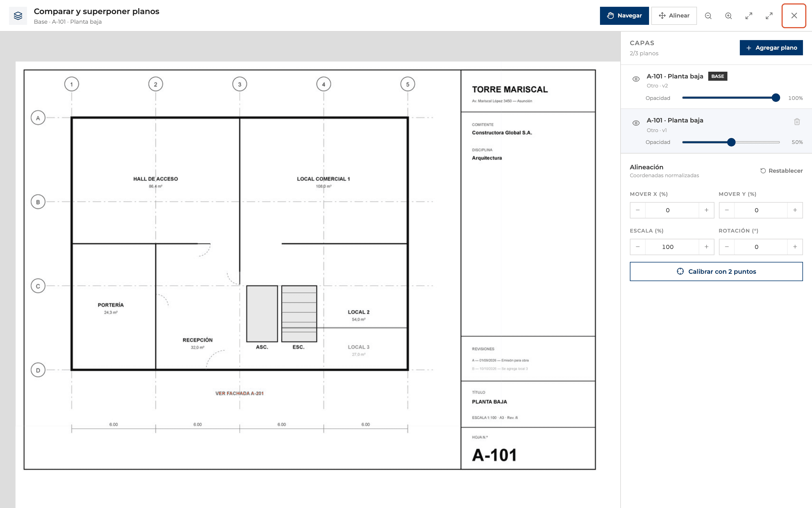Click the A-101 sheet number on the plan
Screen dimensions: 812x508
(x=494, y=455)
